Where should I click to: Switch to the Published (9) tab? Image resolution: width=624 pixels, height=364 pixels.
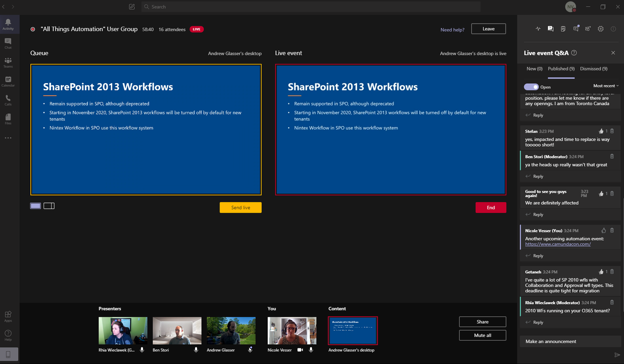[x=561, y=69]
